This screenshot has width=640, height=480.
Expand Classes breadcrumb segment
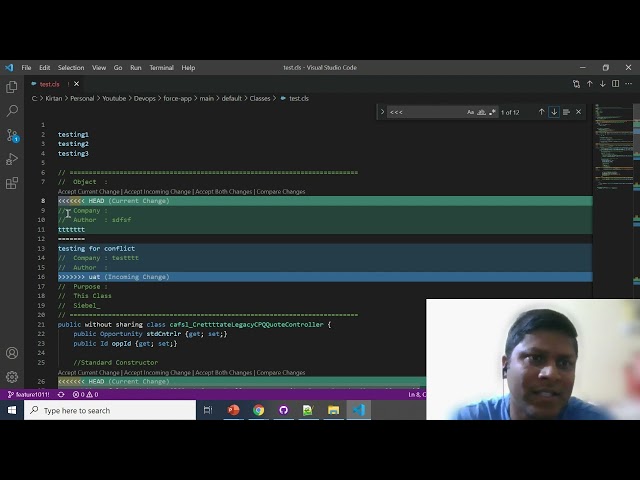260,98
